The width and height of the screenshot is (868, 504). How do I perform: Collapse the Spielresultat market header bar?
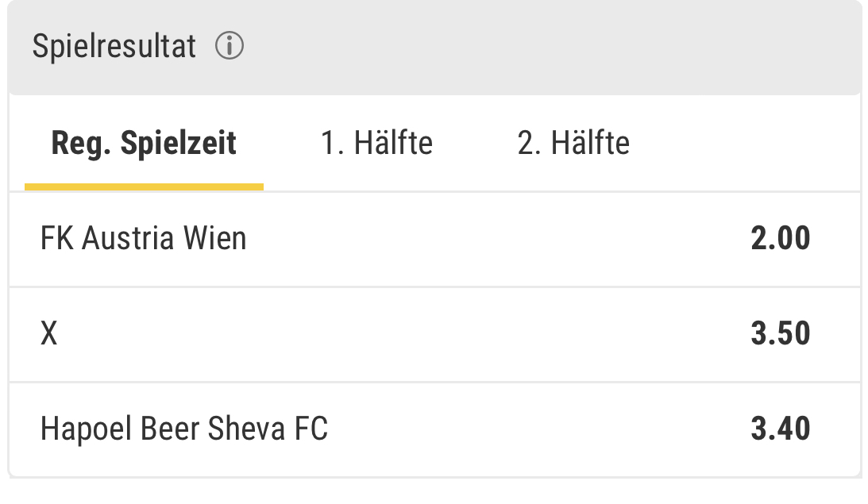434,47
